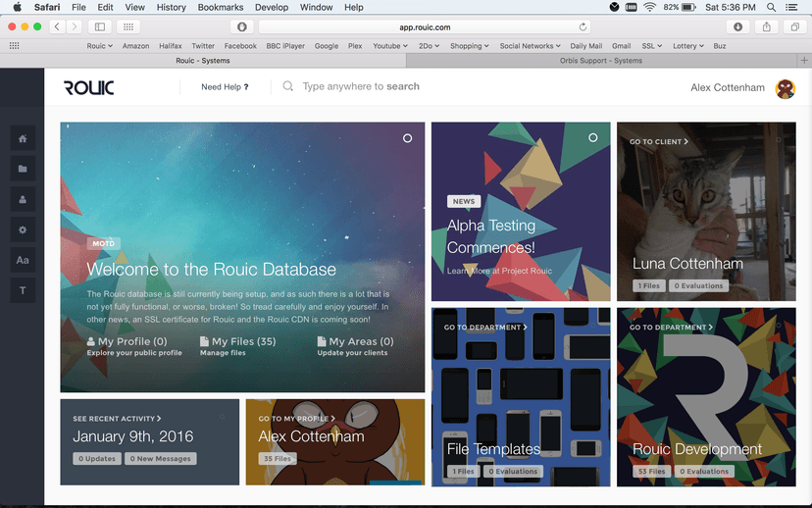This screenshot has height=508, width=812.
Task: Open Spotlight search in the menu bar
Action: [771, 7]
